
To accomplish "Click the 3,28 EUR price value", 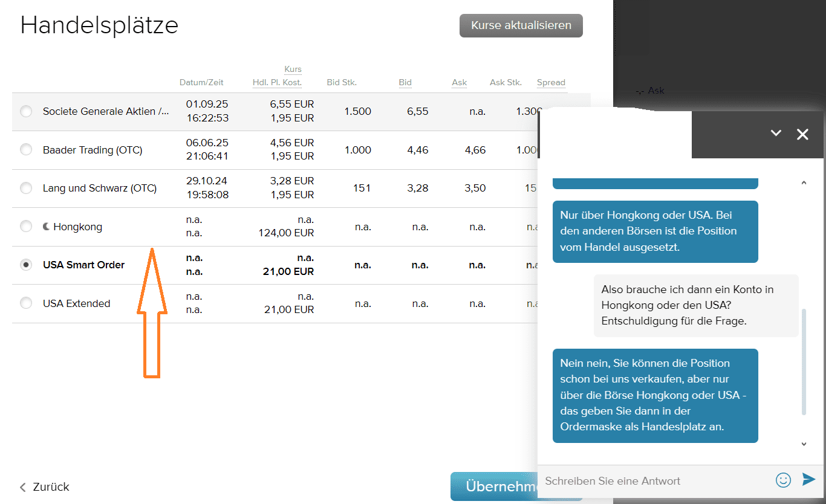I will pos(292,181).
